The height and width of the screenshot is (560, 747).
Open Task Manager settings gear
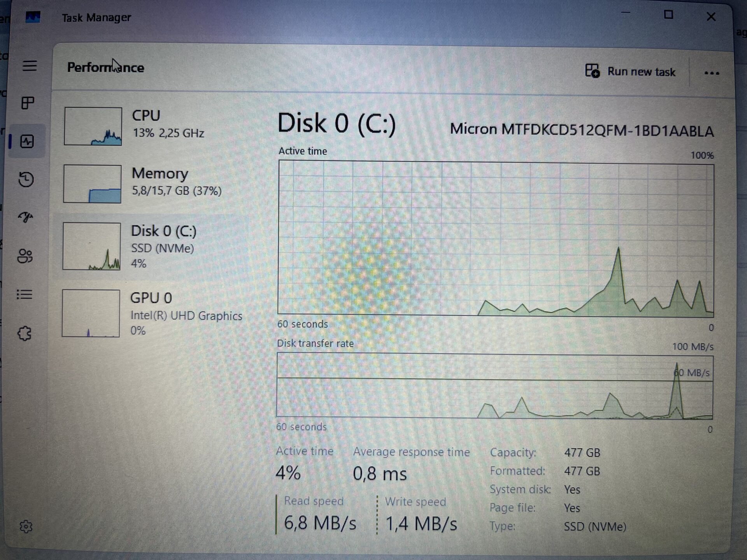coord(26,527)
